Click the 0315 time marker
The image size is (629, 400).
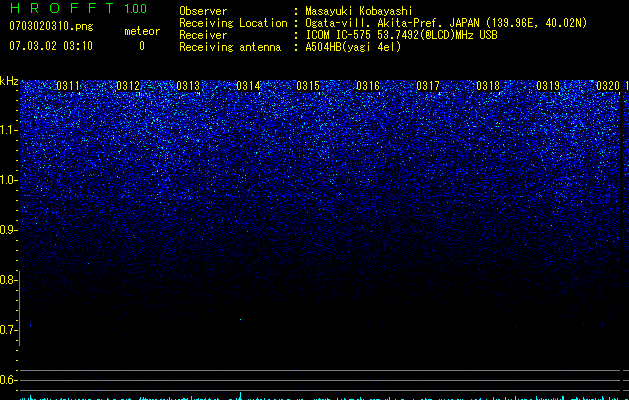(x=308, y=86)
